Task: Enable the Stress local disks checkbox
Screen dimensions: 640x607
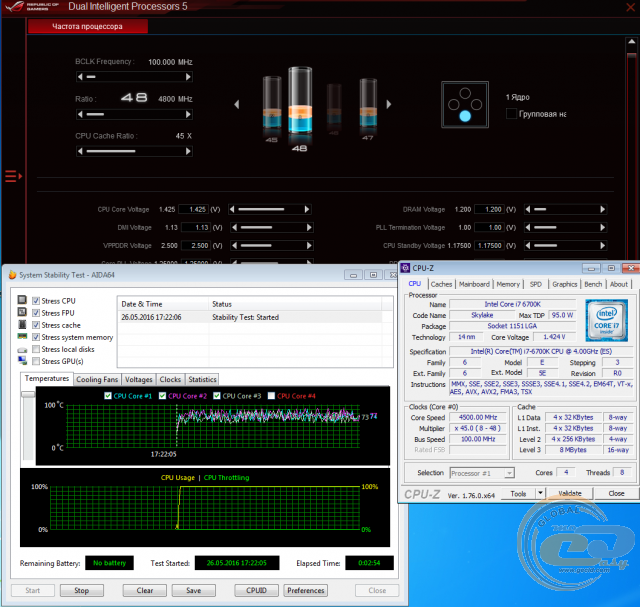Action: click(x=36, y=349)
